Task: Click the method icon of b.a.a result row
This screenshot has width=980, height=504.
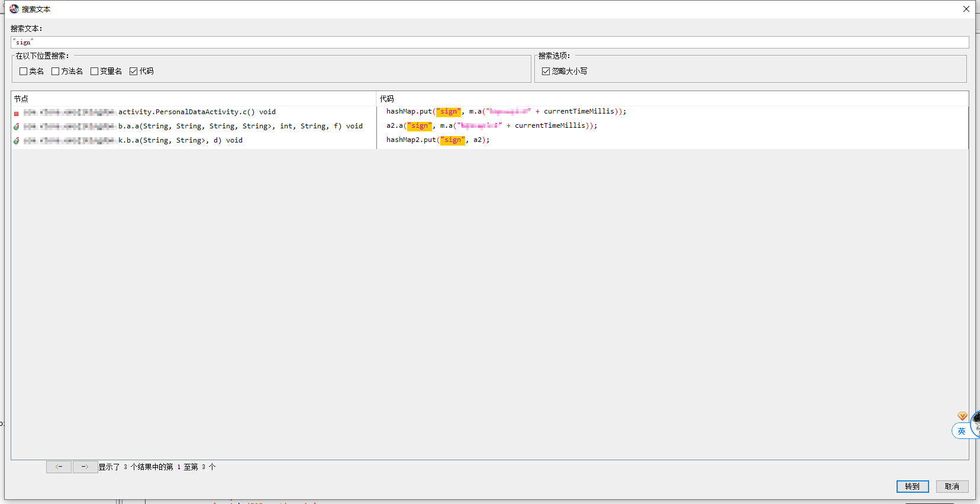Action: (17, 127)
